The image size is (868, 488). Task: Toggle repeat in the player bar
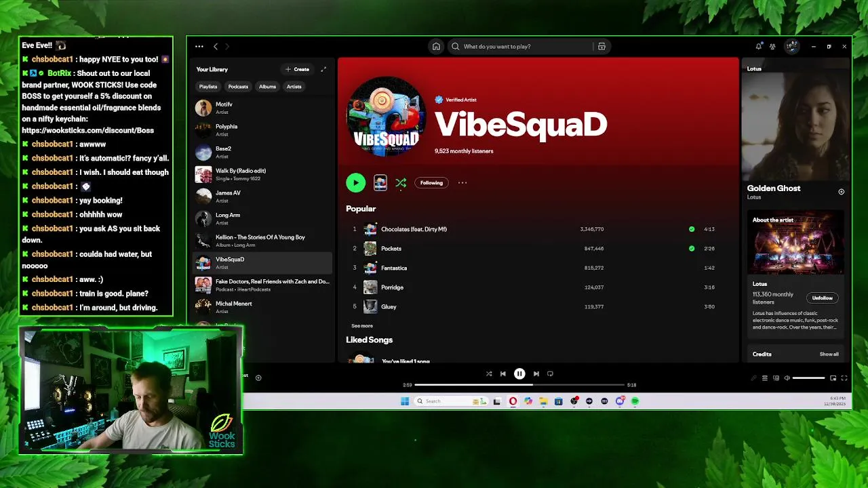[x=550, y=373]
